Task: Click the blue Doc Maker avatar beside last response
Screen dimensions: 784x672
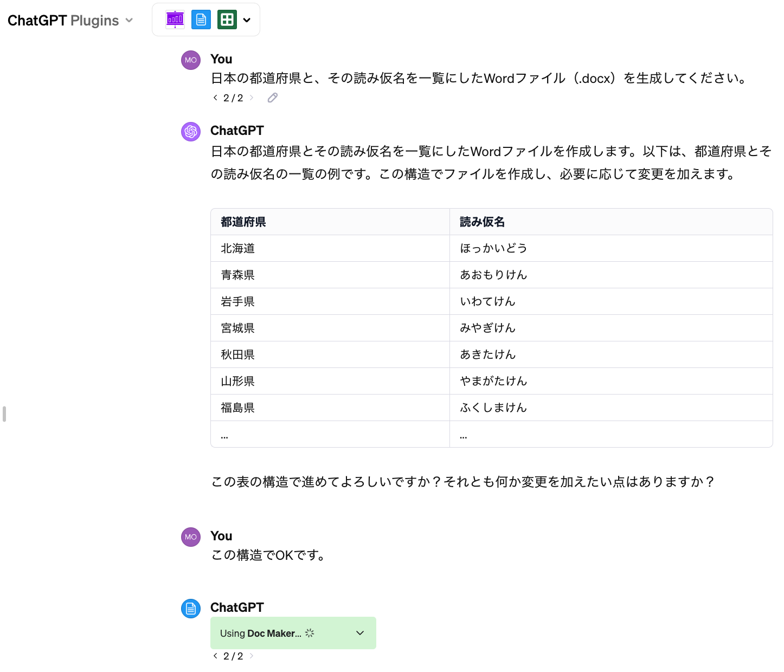Action: (x=191, y=609)
